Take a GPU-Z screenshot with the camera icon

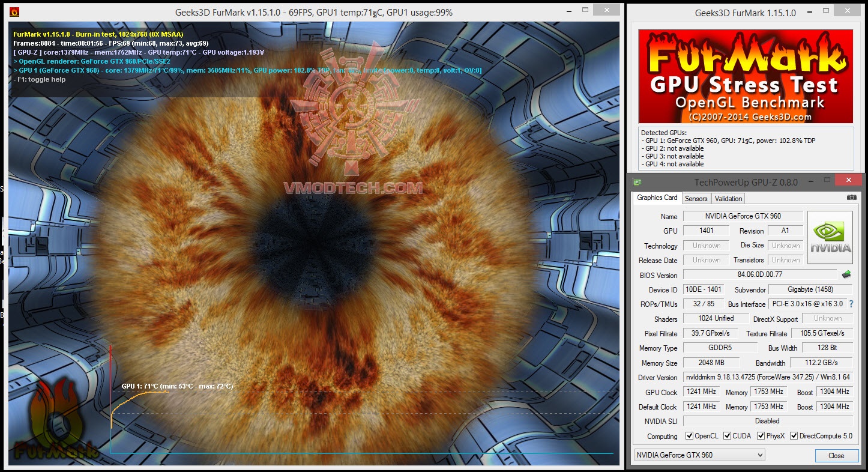point(851,198)
